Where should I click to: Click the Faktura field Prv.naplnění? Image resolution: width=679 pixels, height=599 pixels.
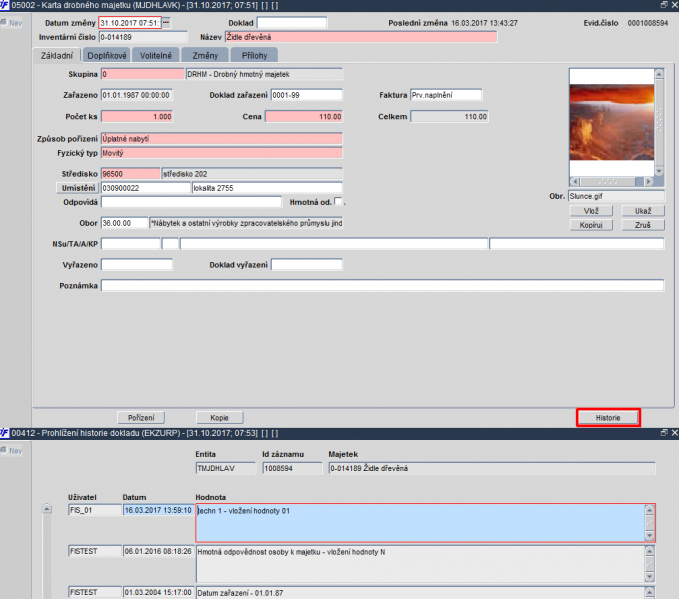pos(446,95)
